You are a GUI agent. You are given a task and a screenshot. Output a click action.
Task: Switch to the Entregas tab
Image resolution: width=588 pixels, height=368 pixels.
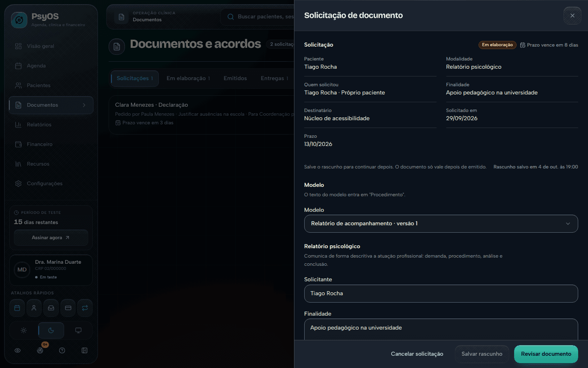(274, 79)
